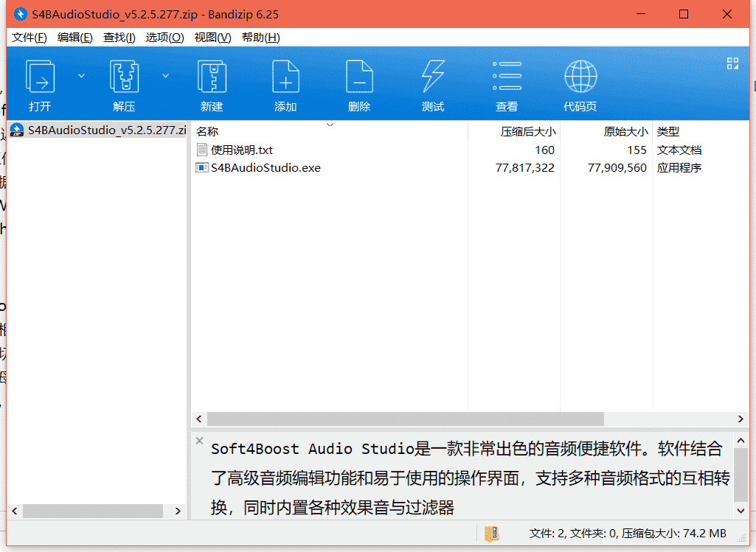Open the 帮助(H) menu
The image size is (756, 552).
(x=261, y=38)
